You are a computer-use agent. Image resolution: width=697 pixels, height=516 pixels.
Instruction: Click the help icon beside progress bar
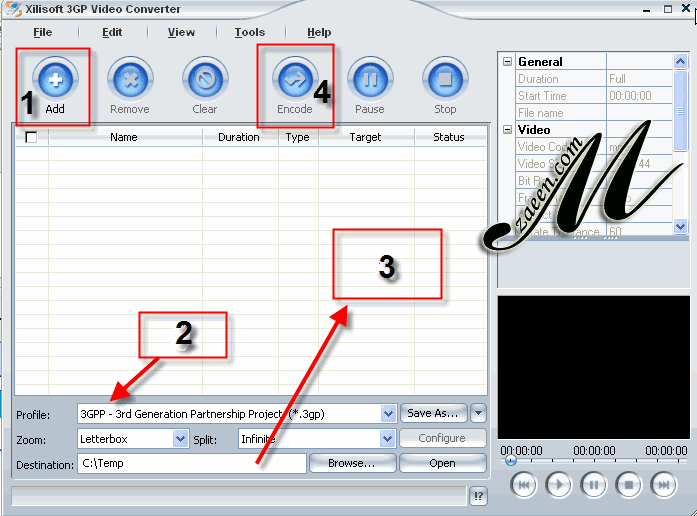click(478, 496)
